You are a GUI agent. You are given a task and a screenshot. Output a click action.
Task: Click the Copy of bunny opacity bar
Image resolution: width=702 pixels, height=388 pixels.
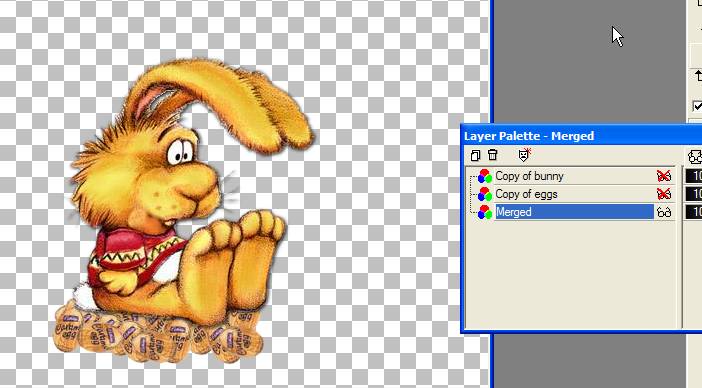coord(693,176)
